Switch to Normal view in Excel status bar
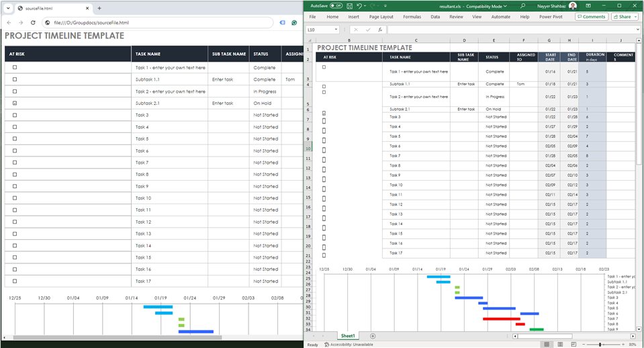644x348 pixels. [547, 344]
